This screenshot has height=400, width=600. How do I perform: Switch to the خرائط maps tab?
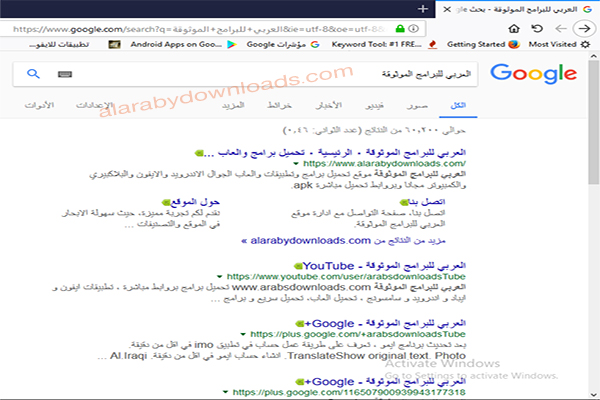click(x=279, y=105)
